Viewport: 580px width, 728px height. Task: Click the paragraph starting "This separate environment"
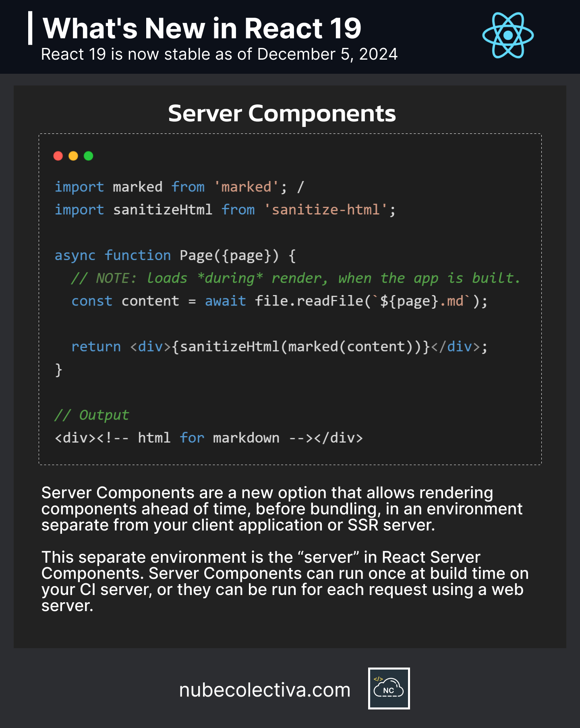point(285,582)
